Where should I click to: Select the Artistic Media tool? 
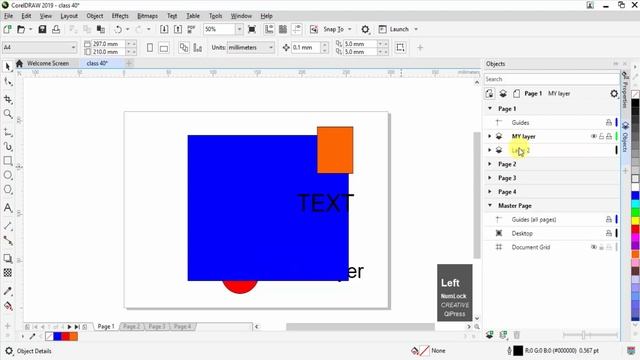[x=8, y=146]
